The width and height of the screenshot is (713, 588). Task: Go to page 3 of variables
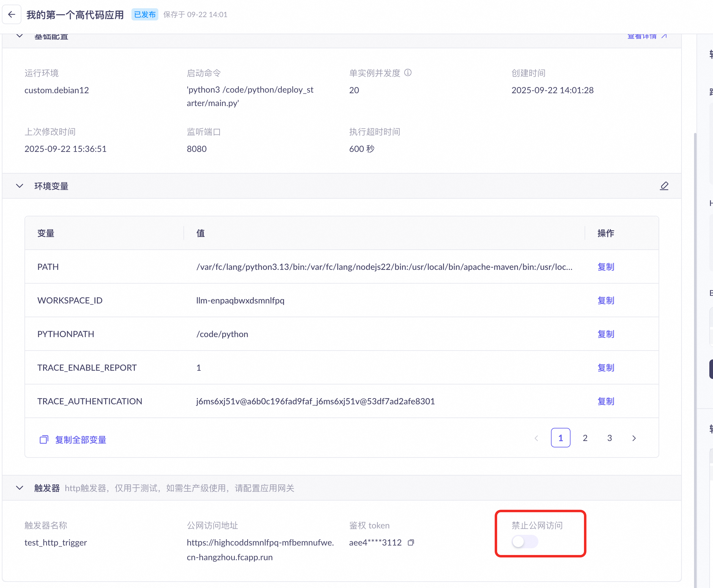pyautogui.click(x=609, y=438)
